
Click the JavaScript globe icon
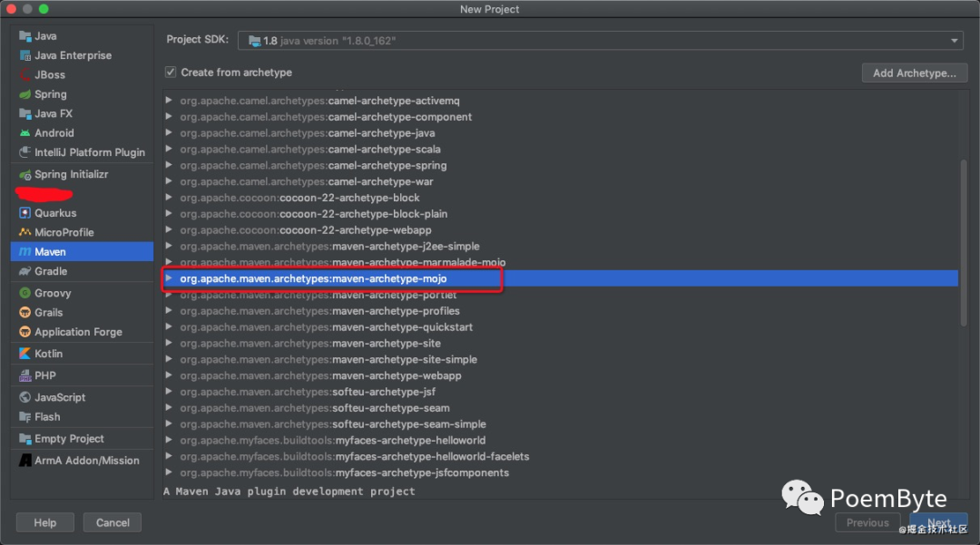(25, 397)
